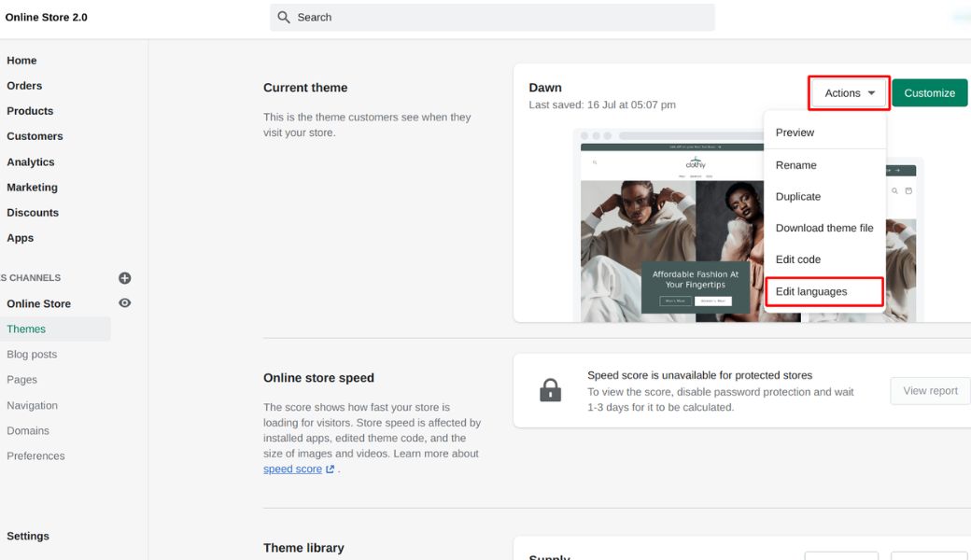The image size is (971, 560).
Task: Follow the speed score hyperlink
Action: click(x=292, y=469)
